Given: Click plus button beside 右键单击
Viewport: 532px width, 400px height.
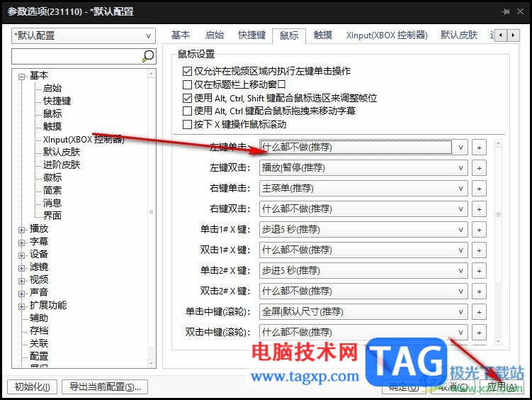Looking at the screenshot, I should point(479,189).
